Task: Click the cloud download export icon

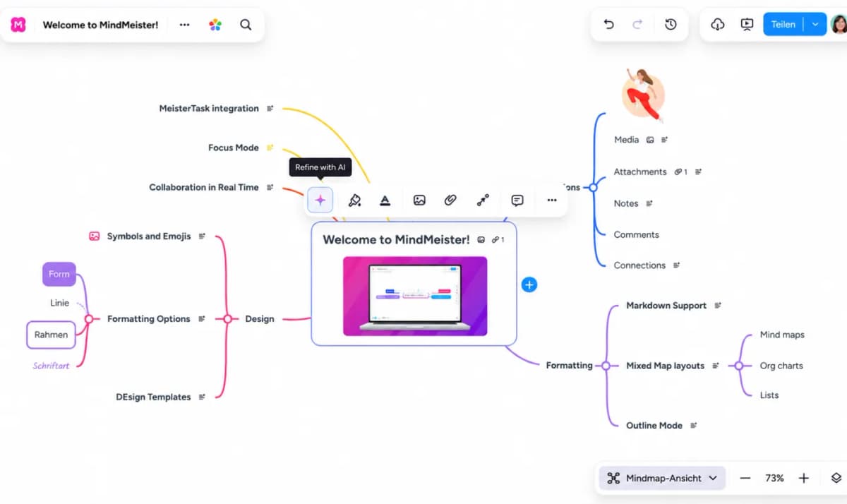Action: point(718,24)
